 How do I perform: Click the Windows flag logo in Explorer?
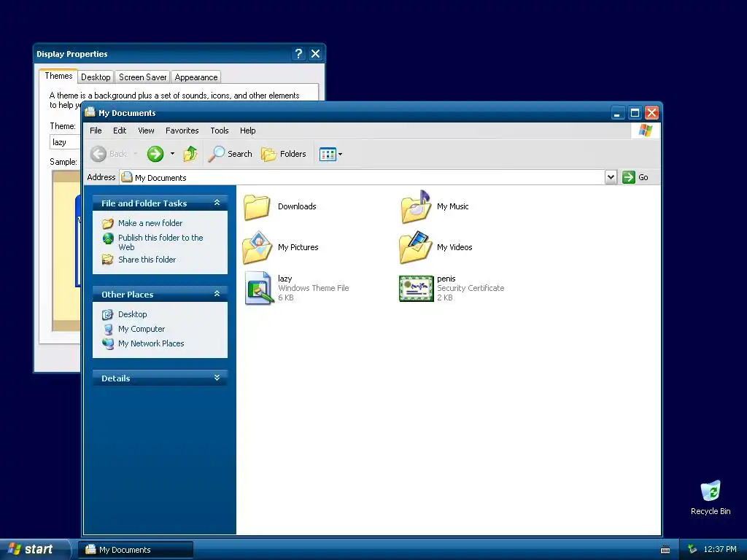(646, 131)
